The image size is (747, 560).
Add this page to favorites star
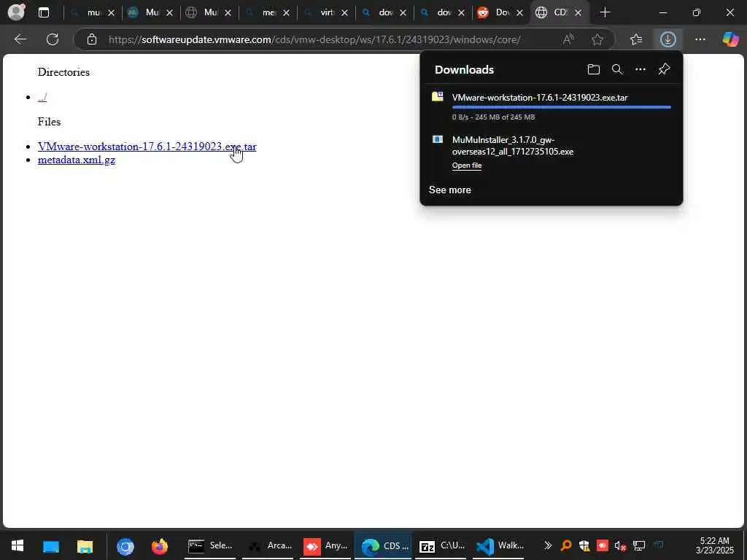597,39
